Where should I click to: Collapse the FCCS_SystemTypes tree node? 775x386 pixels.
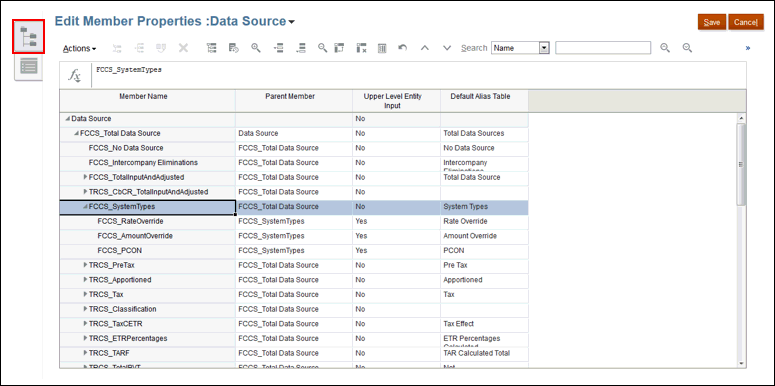tap(85, 207)
